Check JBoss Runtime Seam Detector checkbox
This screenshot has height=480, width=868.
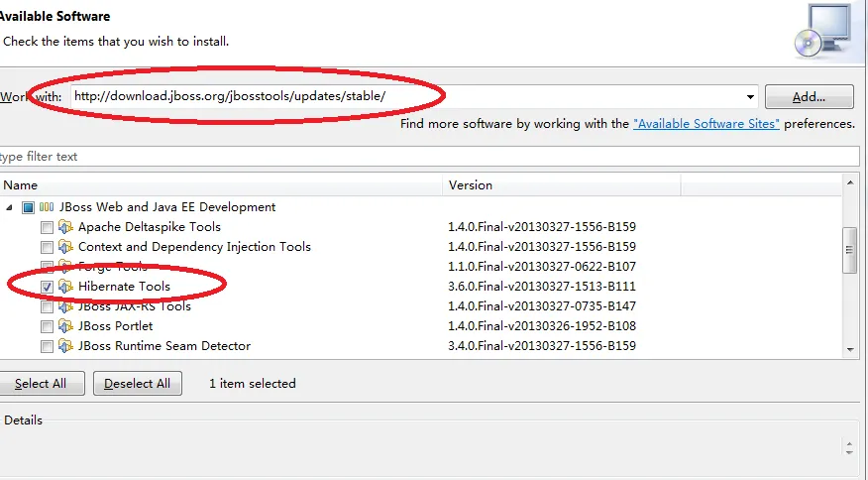47,347
